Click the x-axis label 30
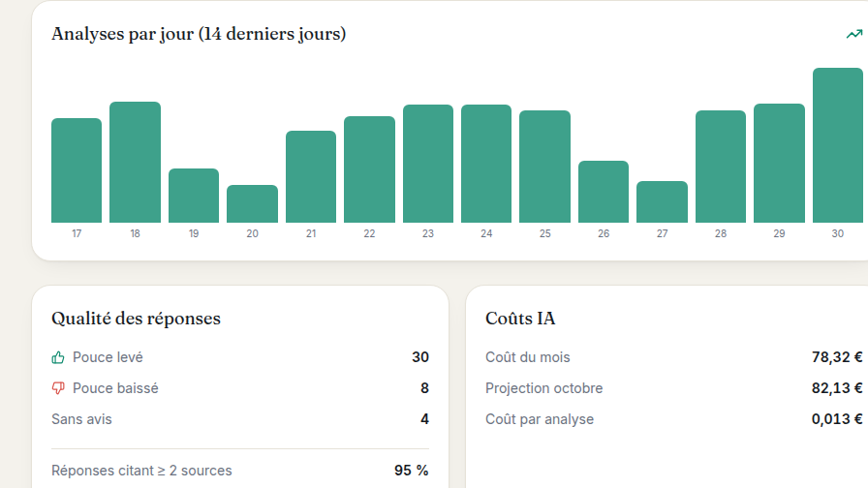This screenshot has height=488, width=868. [x=838, y=234]
